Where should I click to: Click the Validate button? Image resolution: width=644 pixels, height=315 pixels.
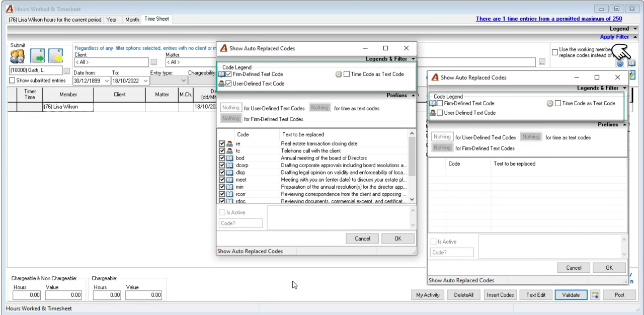click(x=571, y=295)
